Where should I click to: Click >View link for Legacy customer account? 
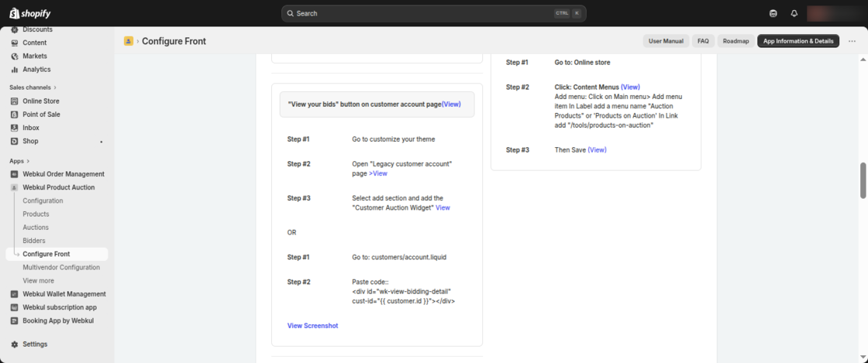tap(378, 173)
